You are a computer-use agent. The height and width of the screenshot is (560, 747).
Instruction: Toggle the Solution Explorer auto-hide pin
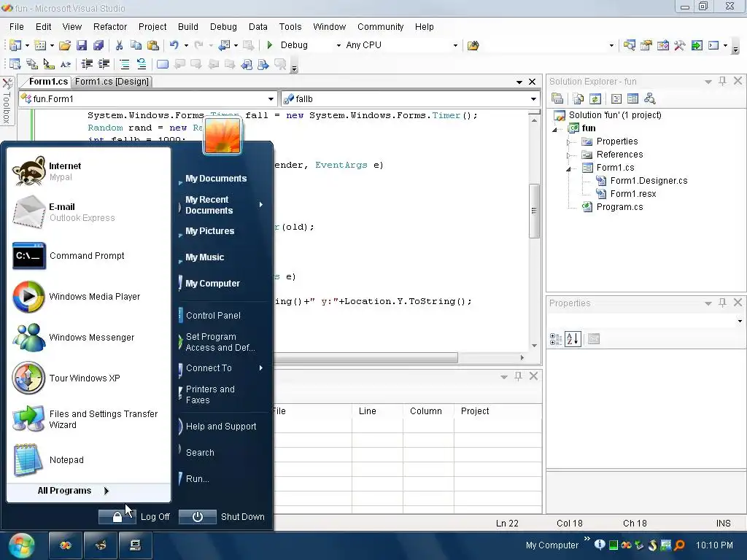(x=722, y=81)
